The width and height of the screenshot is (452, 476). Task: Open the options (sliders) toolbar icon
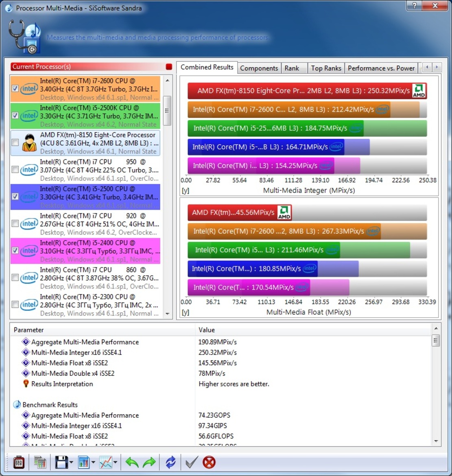19,462
